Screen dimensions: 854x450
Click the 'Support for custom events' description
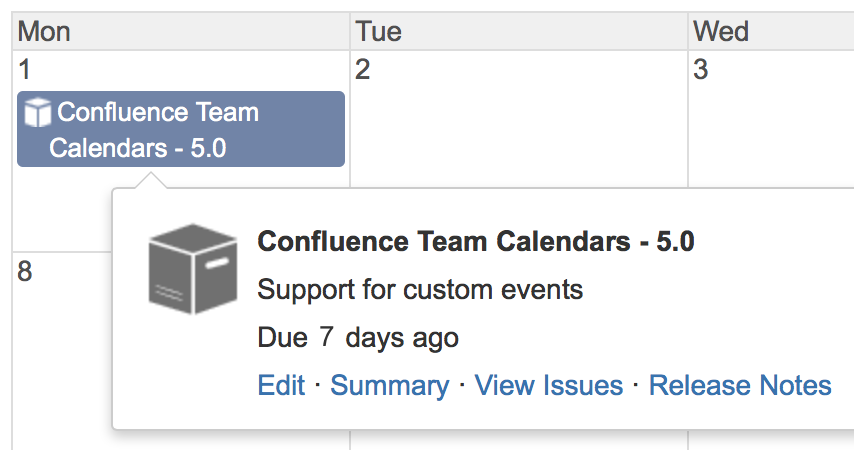pos(420,291)
